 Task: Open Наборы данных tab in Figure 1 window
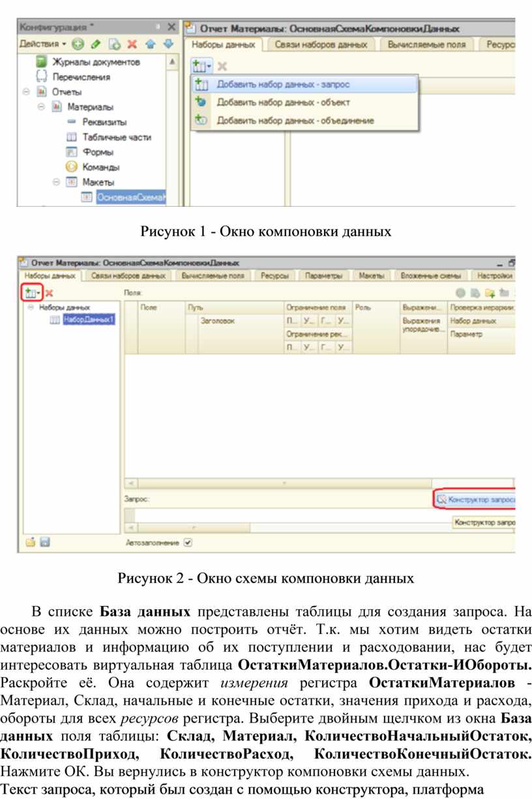coord(222,44)
